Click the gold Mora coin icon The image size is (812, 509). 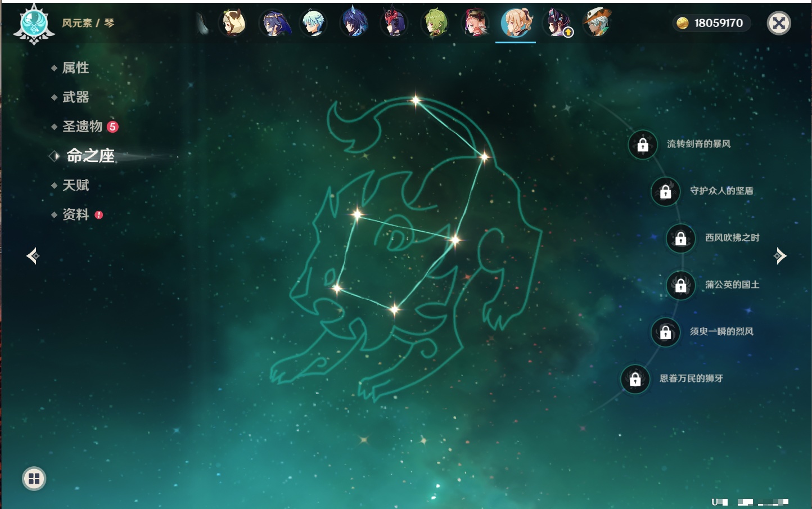pos(683,23)
